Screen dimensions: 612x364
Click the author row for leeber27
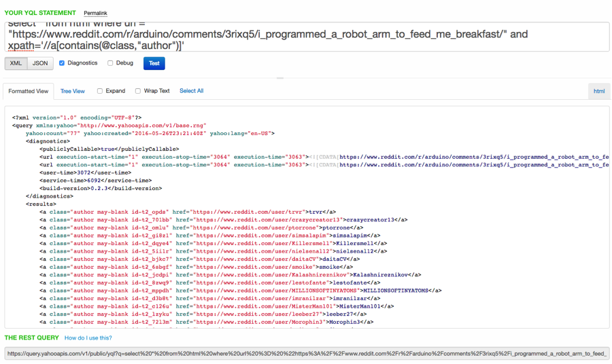coord(203,314)
